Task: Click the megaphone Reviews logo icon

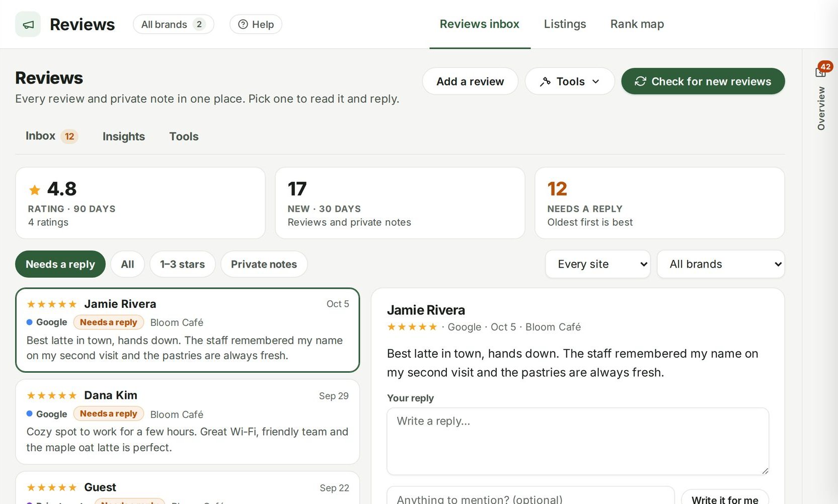Action: (x=28, y=24)
